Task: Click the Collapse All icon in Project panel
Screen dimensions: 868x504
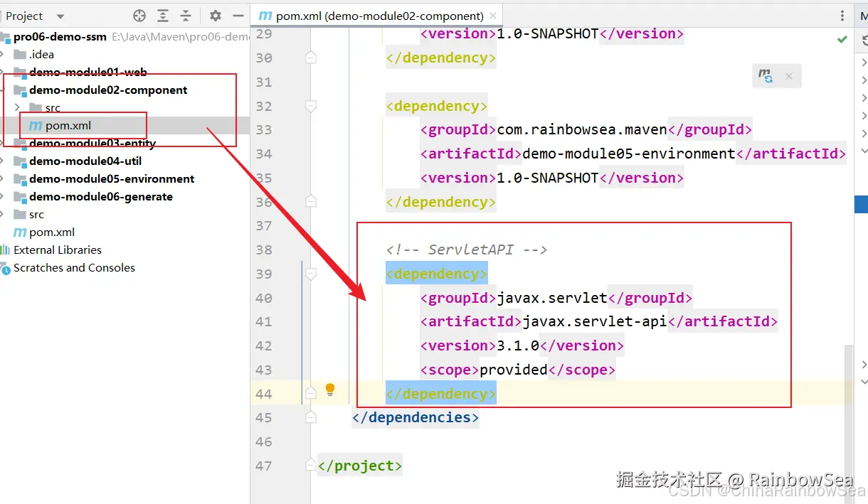Action: tap(186, 16)
